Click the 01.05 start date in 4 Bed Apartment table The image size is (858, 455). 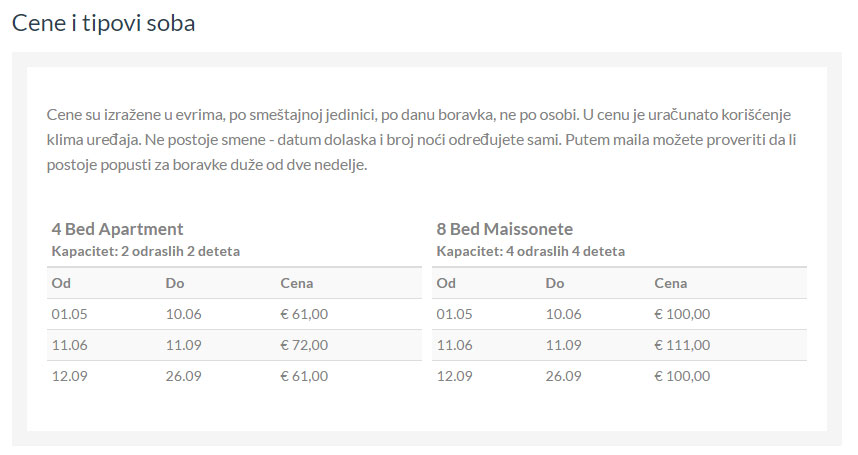pyautogui.click(x=69, y=314)
